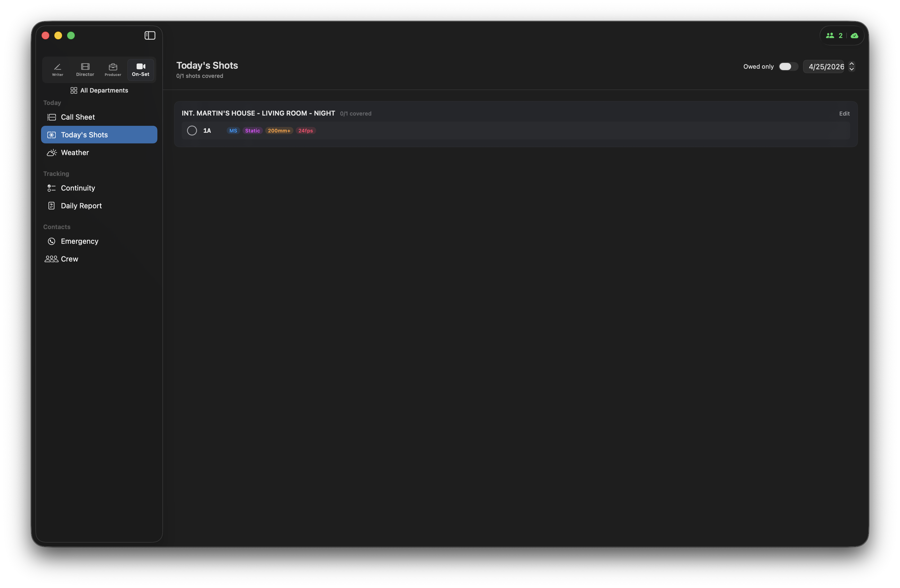Viewport: 900px width, 588px height.
Task: Open the collaborators indicator showing 2
Action: click(x=834, y=35)
